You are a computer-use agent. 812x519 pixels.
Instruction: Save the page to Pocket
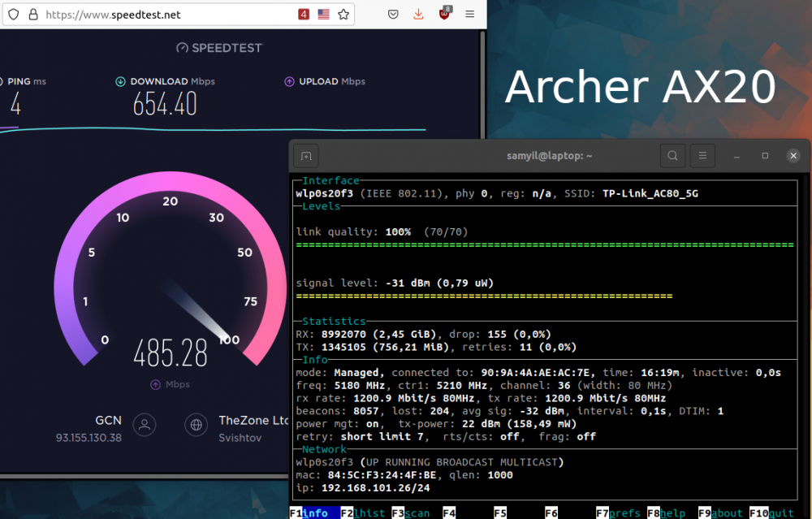(393, 14)
